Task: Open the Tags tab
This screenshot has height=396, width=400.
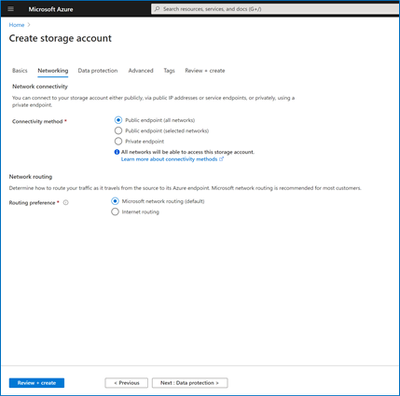Action: click(x=169, y=71)
